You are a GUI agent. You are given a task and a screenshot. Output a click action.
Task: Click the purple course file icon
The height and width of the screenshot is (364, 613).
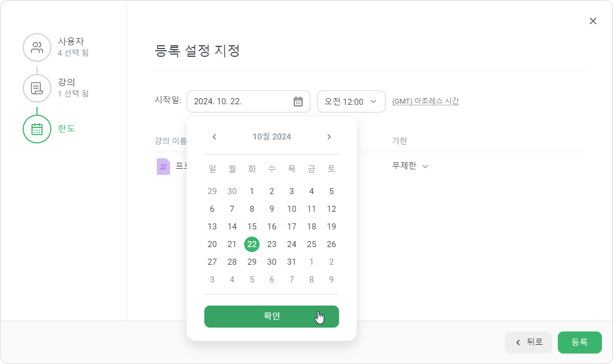point(163,167)
